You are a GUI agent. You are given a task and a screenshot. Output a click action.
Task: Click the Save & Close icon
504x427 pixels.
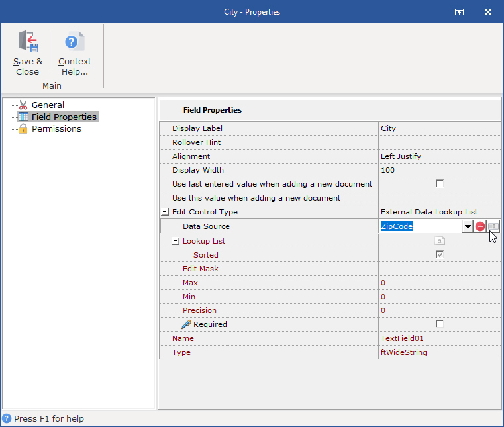[x=28, y=41]
